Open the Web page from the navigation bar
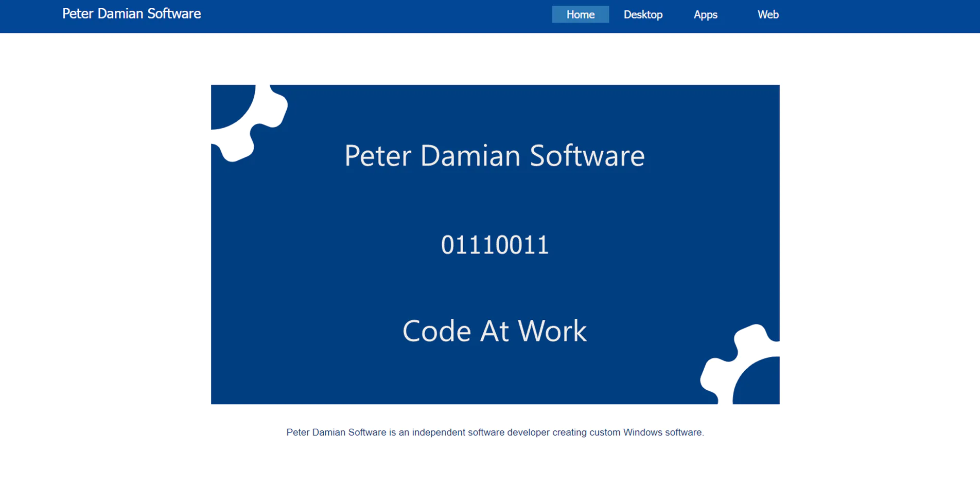The image size is (980, 489). 767,14
